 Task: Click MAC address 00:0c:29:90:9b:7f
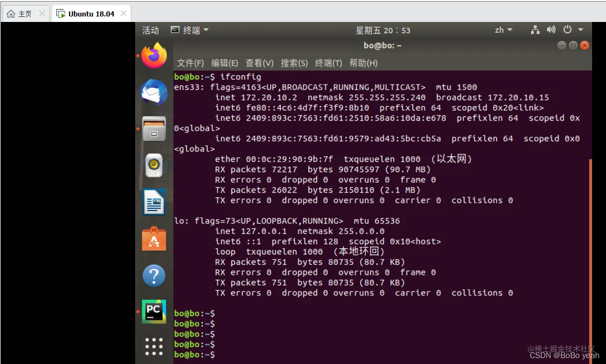289,159
